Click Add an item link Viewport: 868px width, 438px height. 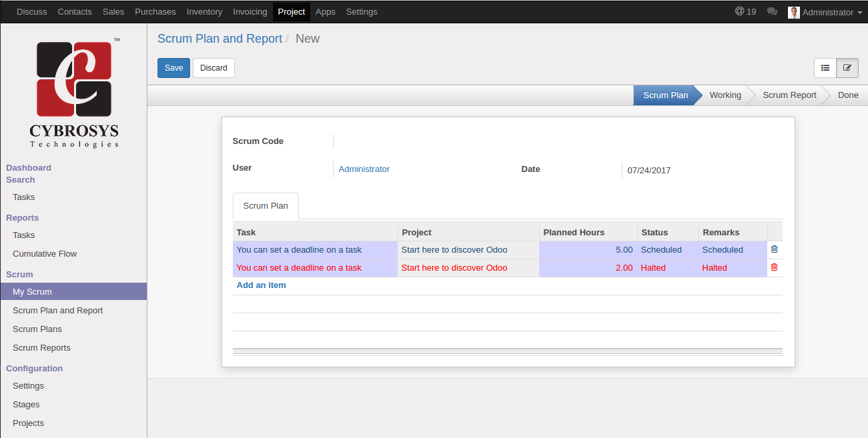pyautogui.click(x=261, y=285)
